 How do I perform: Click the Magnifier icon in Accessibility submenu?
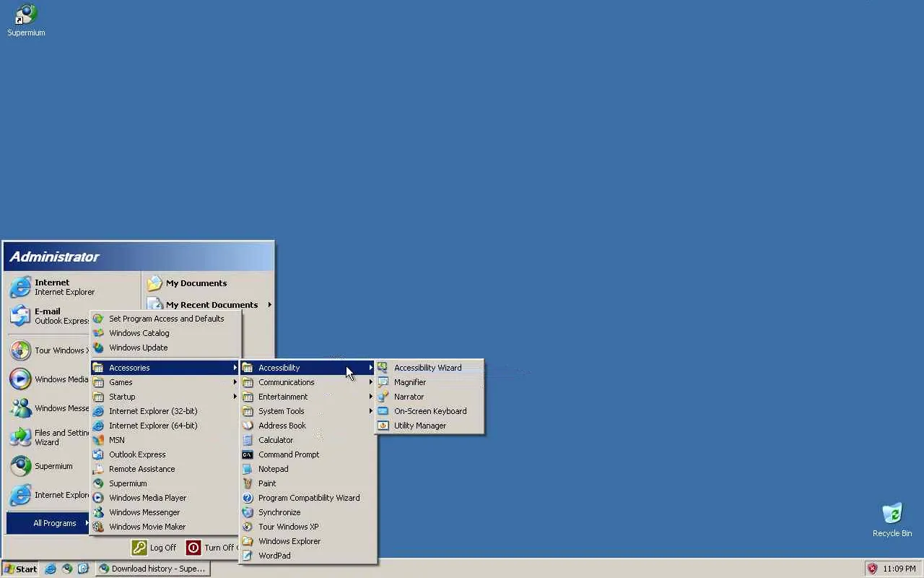click(383, 382)
